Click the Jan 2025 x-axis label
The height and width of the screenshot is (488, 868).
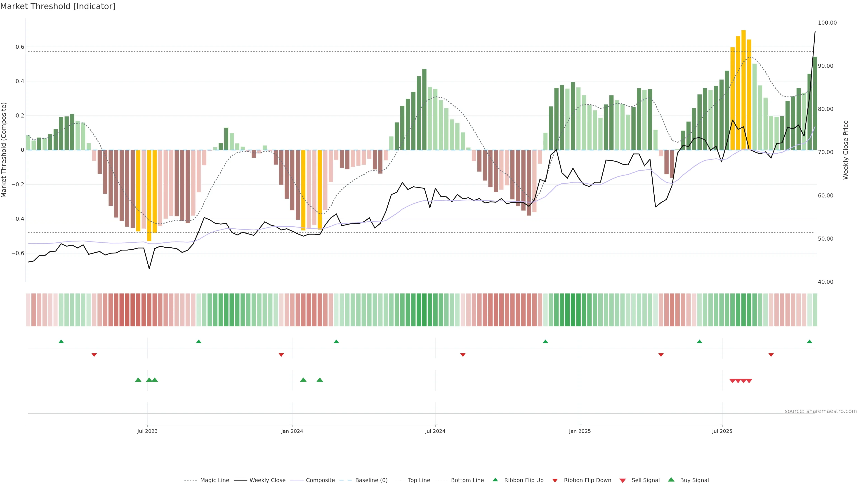pos(580,431)
